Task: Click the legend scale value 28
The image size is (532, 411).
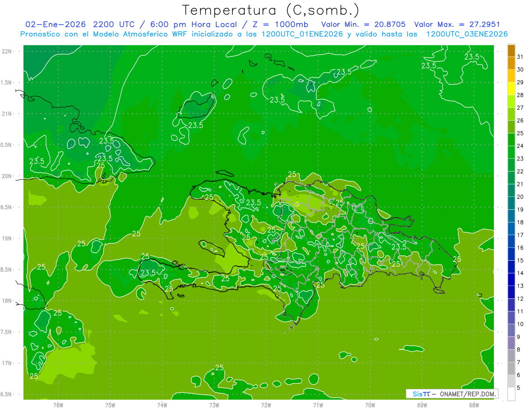Action: [x=520, y=95]
